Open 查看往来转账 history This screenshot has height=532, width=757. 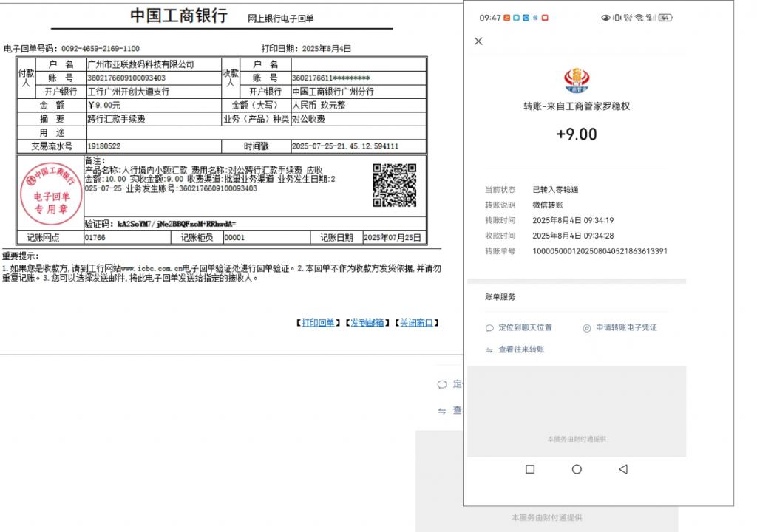521,349
